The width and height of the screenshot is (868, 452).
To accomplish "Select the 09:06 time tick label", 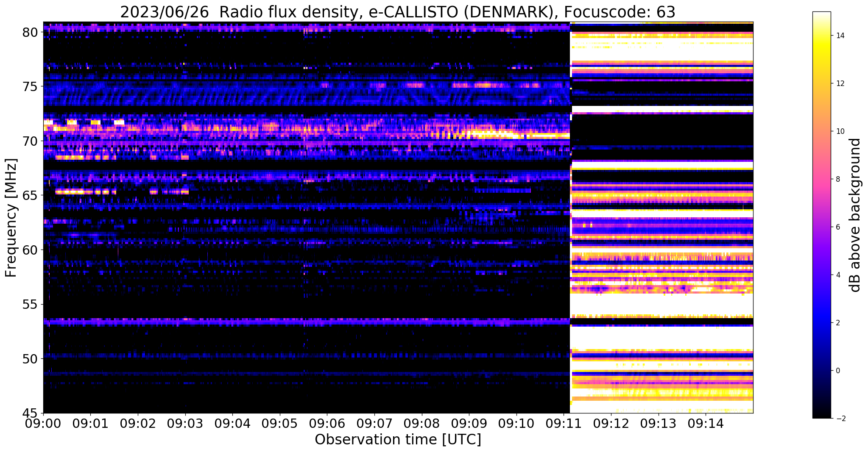I will [327, 423].
